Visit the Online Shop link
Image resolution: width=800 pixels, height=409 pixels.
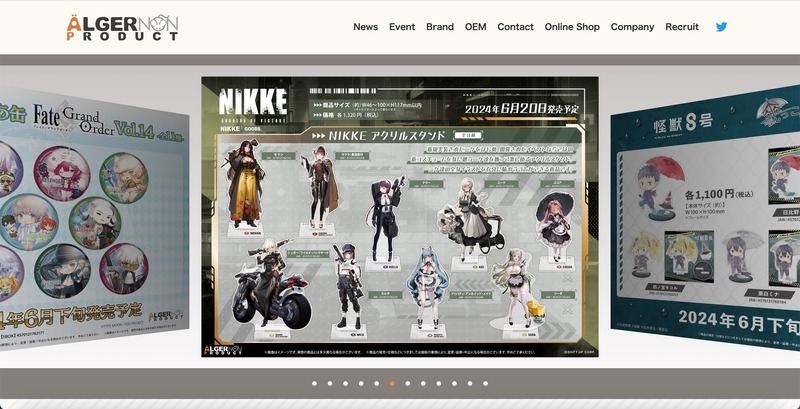[x=572, y=27]
